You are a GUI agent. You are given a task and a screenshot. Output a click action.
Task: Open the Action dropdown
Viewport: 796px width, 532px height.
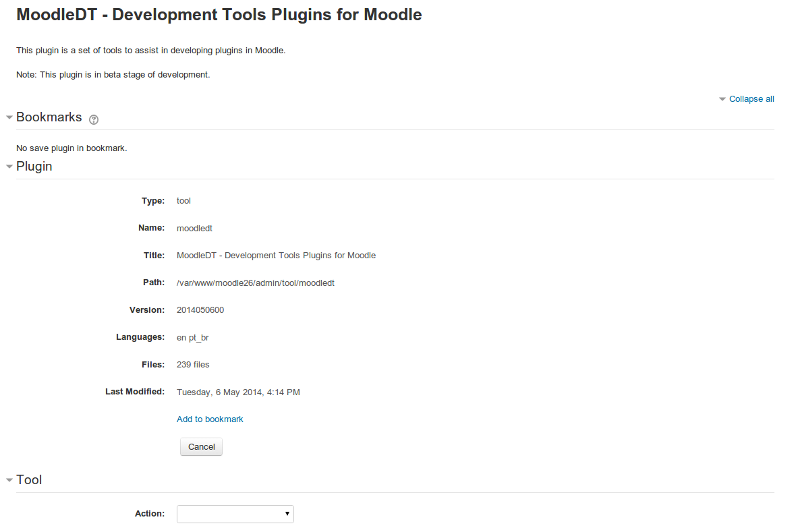coord(235,514)
